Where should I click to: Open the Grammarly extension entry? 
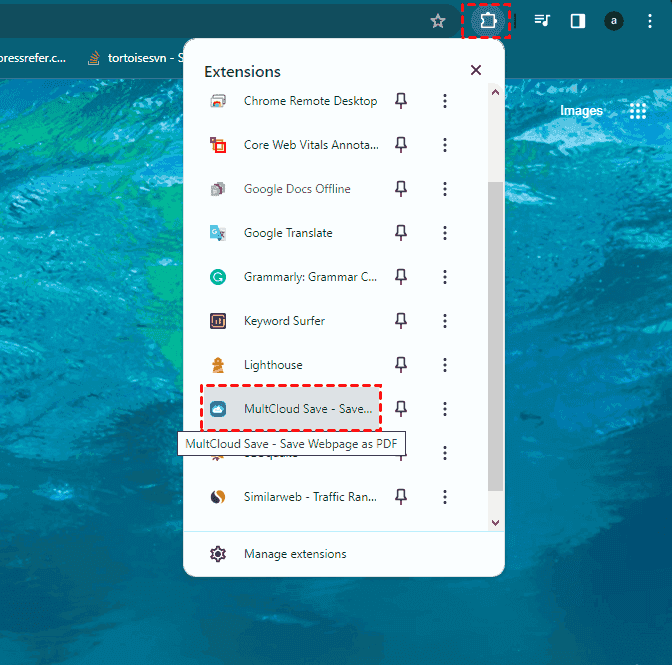click(291, 277)
